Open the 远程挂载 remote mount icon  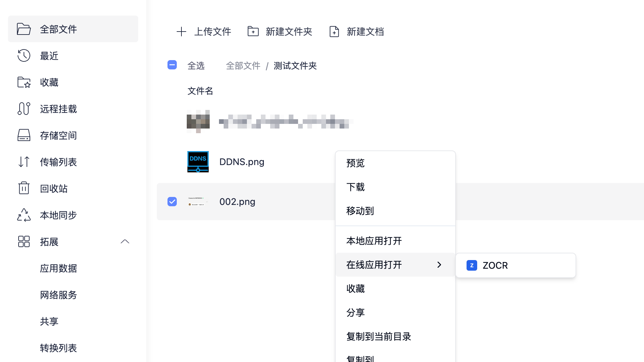[x=24, y=109]
